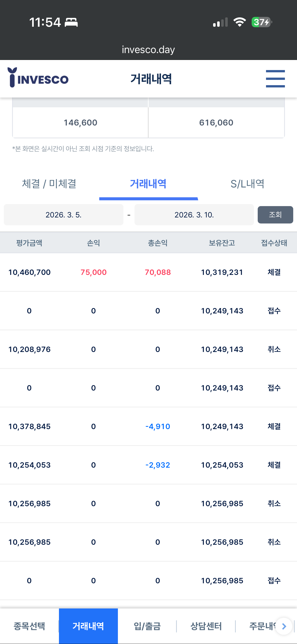Image resolution: width=297 pixels, height=644 pixels.
Task: Select the 거래내역 tab under the summary
Action: [x=148, y=184]
